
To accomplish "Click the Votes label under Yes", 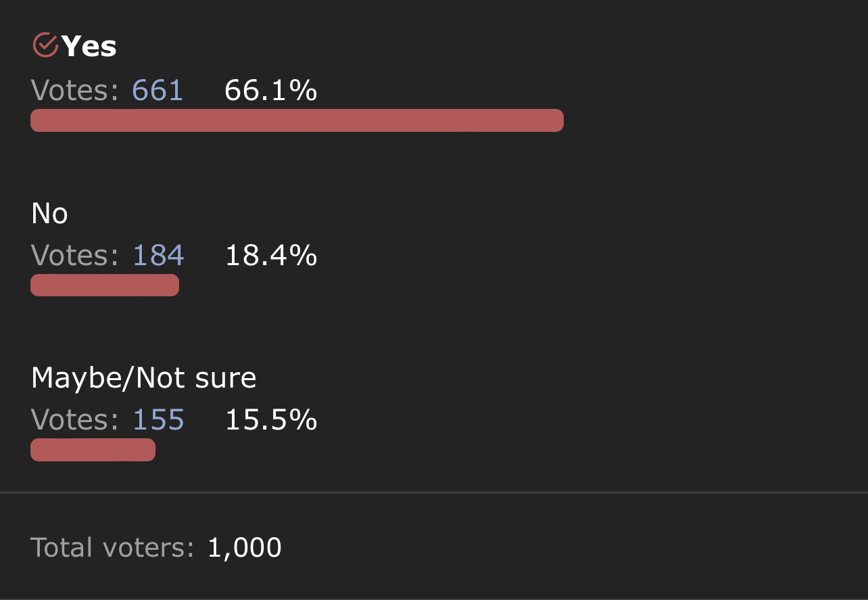I will 74,90.
